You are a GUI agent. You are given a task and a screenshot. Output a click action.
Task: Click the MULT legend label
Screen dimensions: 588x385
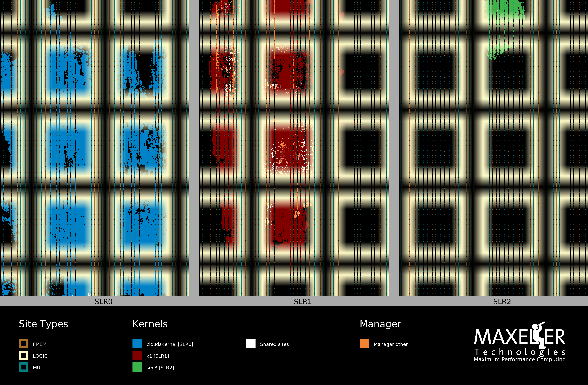[x=39, y=368]
